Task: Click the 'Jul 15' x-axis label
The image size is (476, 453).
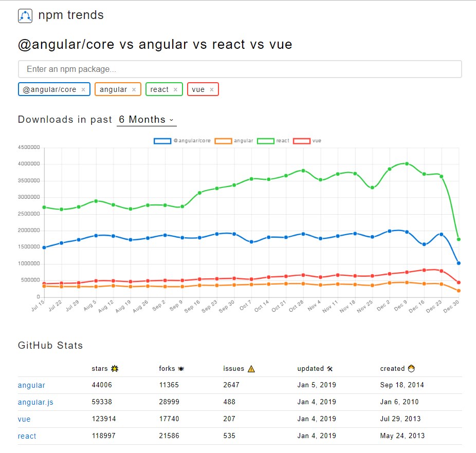Action: point(38,306)
